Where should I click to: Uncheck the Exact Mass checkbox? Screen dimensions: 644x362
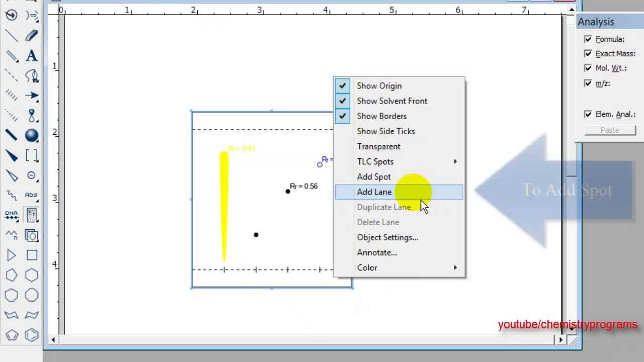[x=588, y=53]
